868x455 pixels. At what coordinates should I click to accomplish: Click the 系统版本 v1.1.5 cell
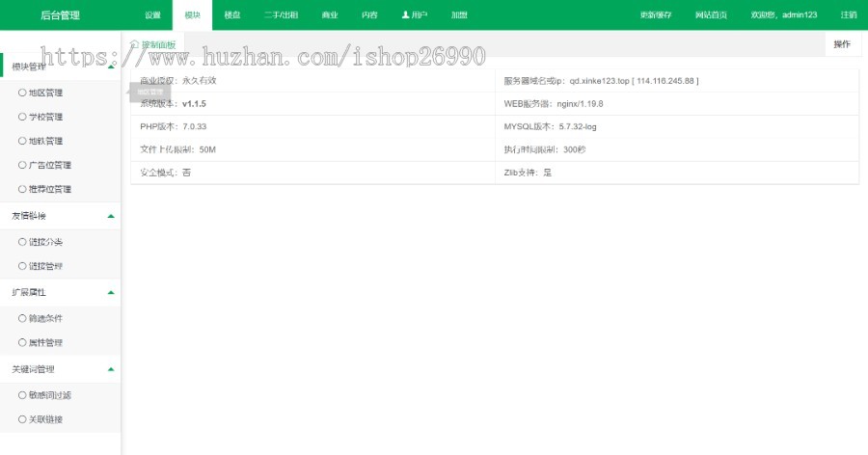pos(312,103)
